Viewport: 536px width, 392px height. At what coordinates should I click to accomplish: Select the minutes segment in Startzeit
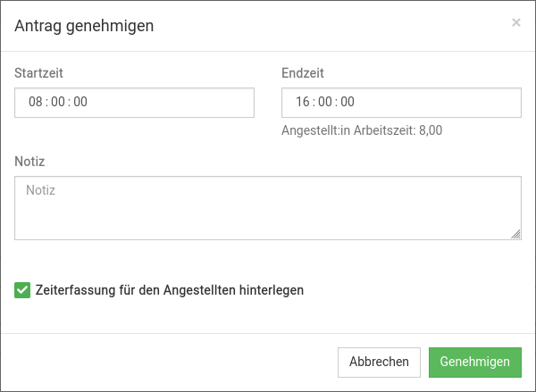[58, 102]
